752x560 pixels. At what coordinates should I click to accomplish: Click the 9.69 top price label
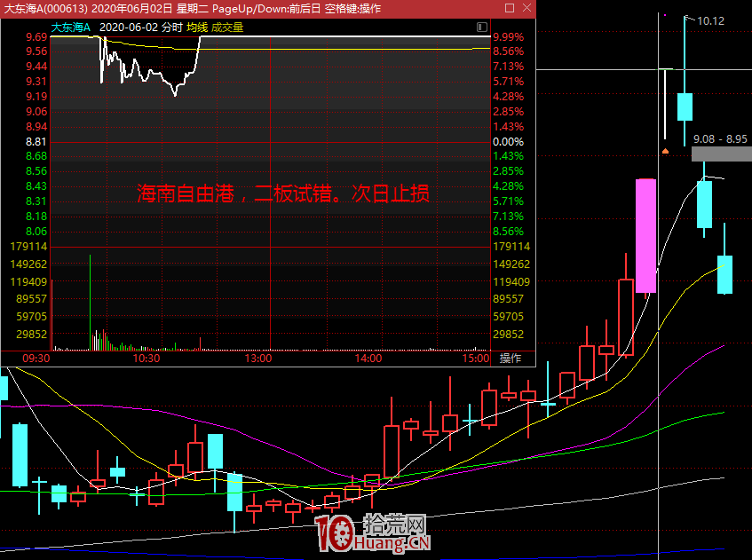pyautogui.click(x=36, y=37)
